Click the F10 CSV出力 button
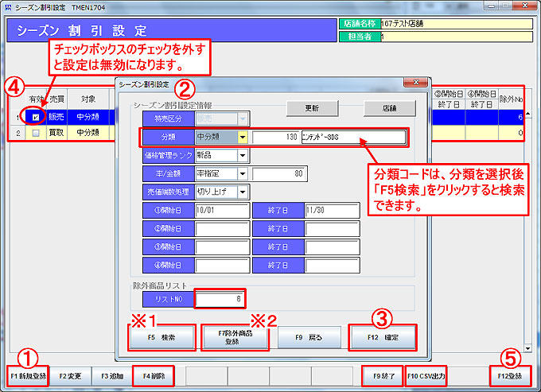The height and width of the screenshot is (392, 541). tap(426, 376)
